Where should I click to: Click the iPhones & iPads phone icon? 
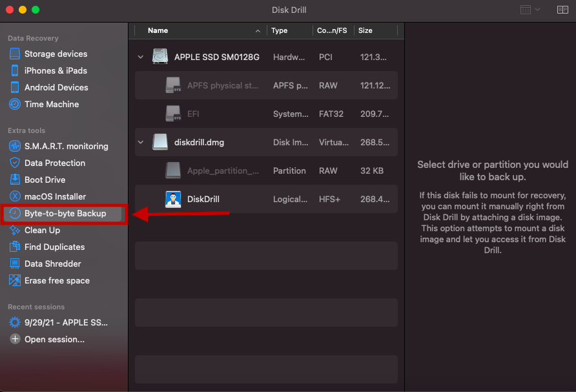click(x=15, y=70)
